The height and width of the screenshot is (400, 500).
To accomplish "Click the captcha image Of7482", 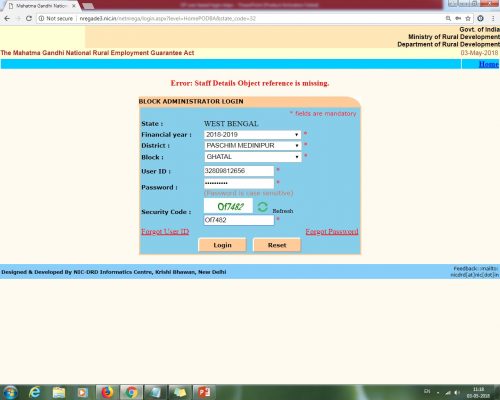I will tap(229, 206).
